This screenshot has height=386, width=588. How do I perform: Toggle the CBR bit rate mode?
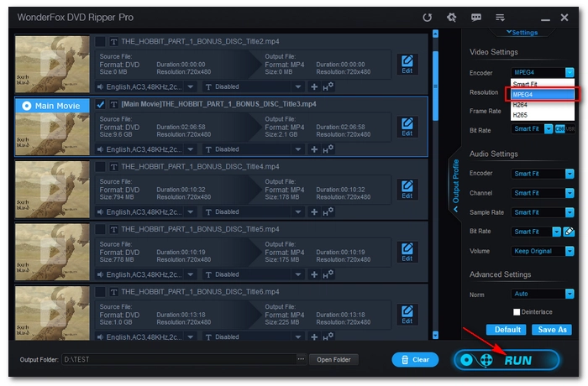(x=559, y=129)
